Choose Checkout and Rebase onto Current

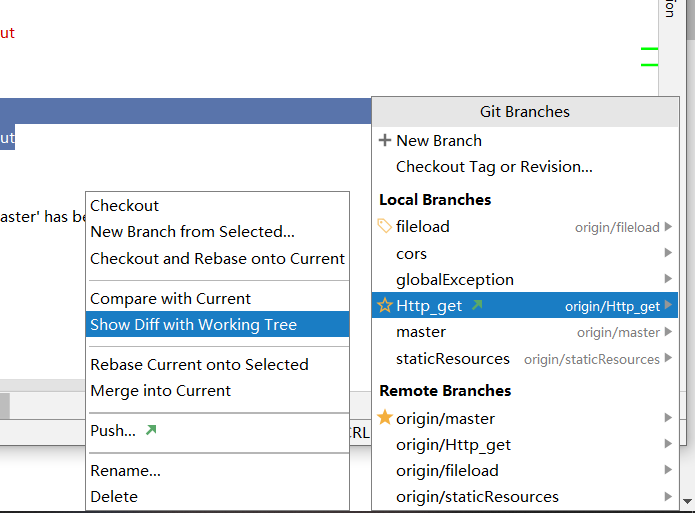pyautogui.click(x=217, y=258)
